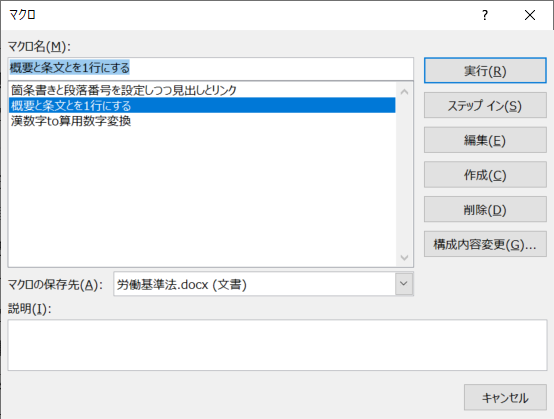Click the macro list scroll down arrow
Screen dimensions: 554x419
tap(405, 257)
